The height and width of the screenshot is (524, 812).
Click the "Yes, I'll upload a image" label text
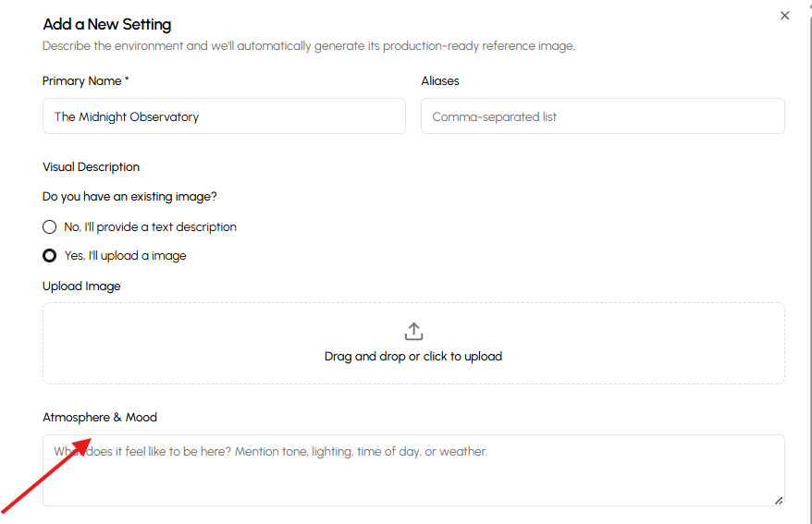(125, 256)
